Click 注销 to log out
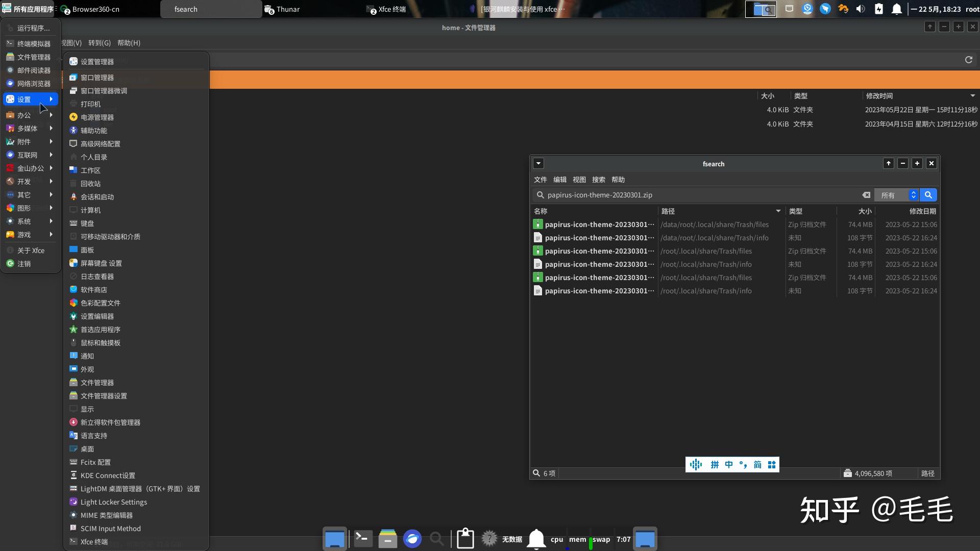 pyautogui.click(x=31, y=264)
